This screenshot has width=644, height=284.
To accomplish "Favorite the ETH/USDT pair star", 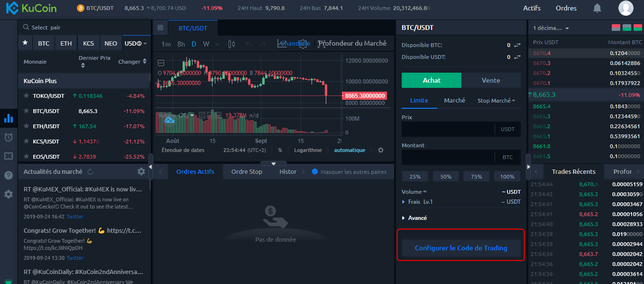I will click(x=26, y=126).
